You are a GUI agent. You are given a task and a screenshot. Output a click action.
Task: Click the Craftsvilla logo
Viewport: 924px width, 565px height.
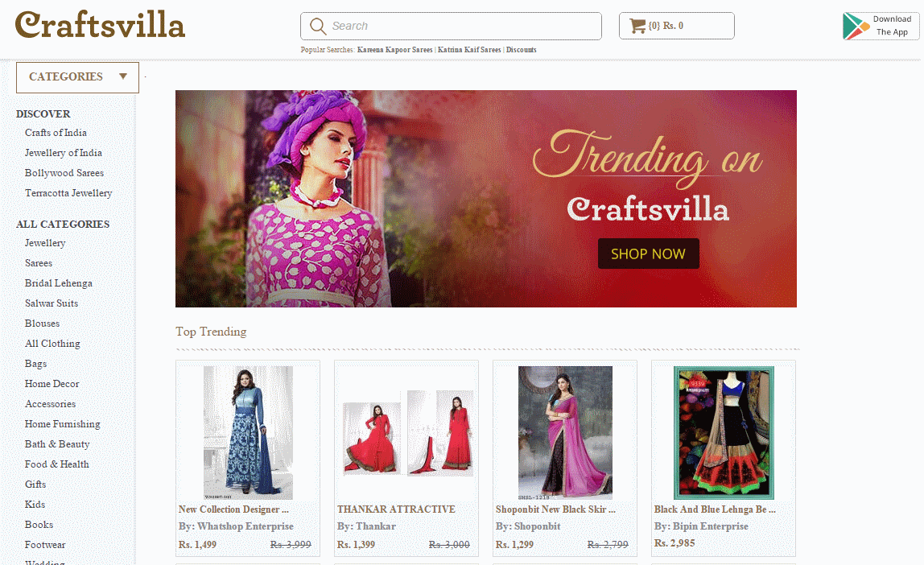point(100,25)
